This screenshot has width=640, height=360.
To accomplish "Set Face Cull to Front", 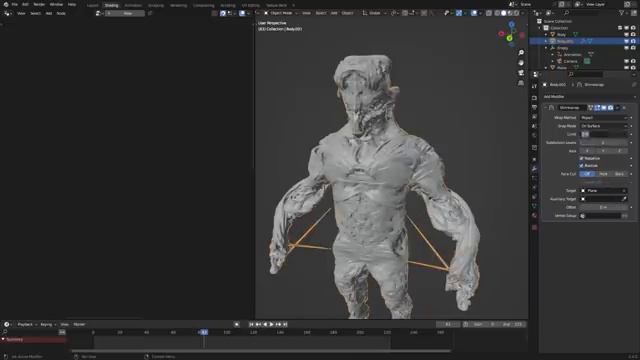I will (x=603, y=174).
